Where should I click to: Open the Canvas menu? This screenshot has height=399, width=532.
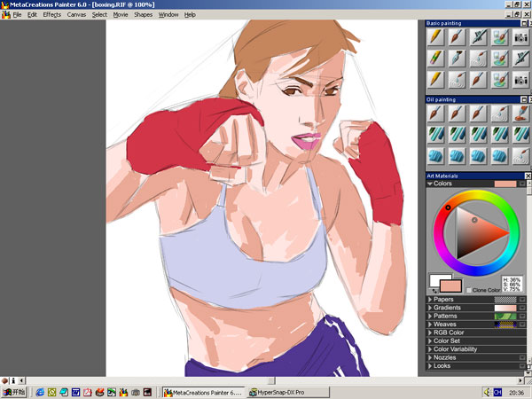click(77, 15)
